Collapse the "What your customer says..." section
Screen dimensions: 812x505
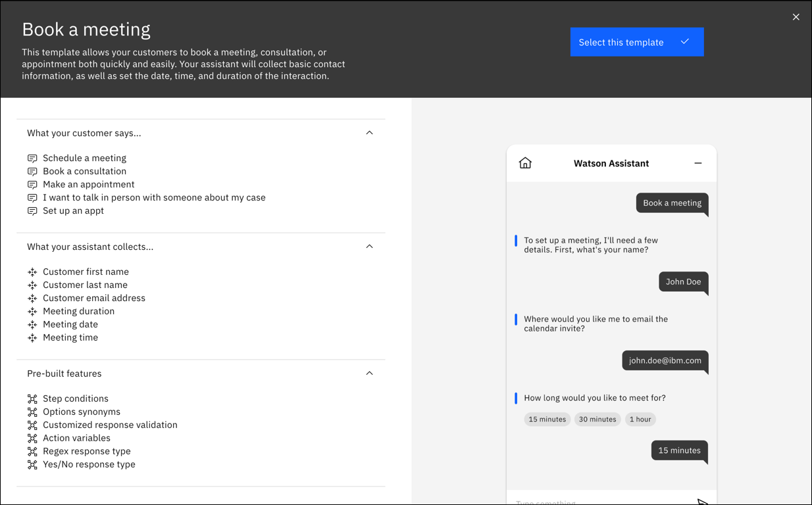coord(369,132)
